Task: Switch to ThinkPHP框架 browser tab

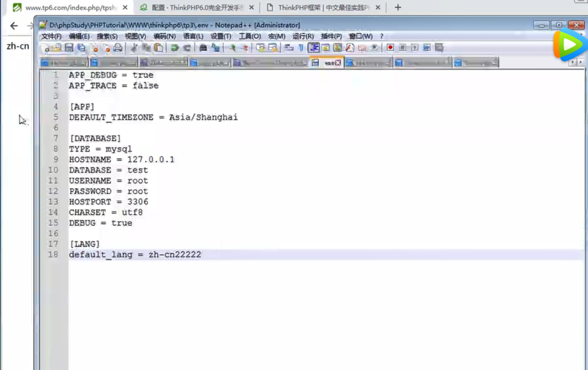Action: (324, 8)
